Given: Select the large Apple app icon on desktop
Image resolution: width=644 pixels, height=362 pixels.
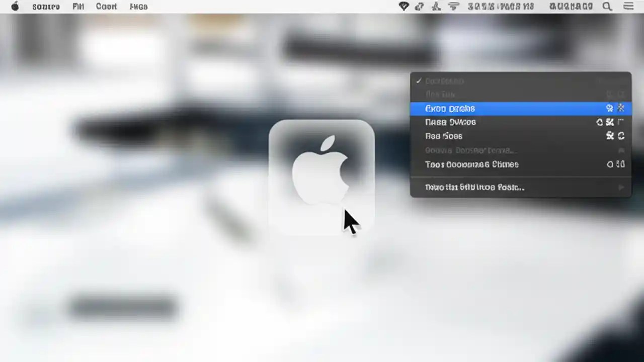Looking at the screenshot, I should (322, 176).
